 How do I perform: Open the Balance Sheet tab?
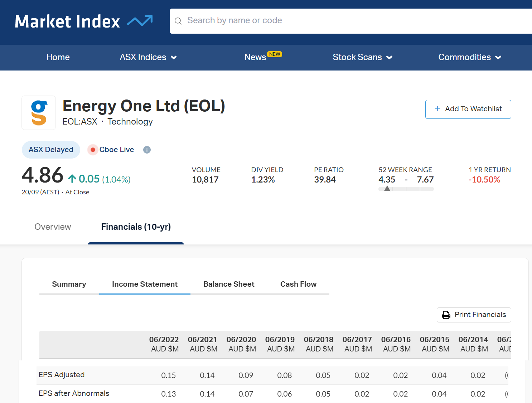click(229, 284)
